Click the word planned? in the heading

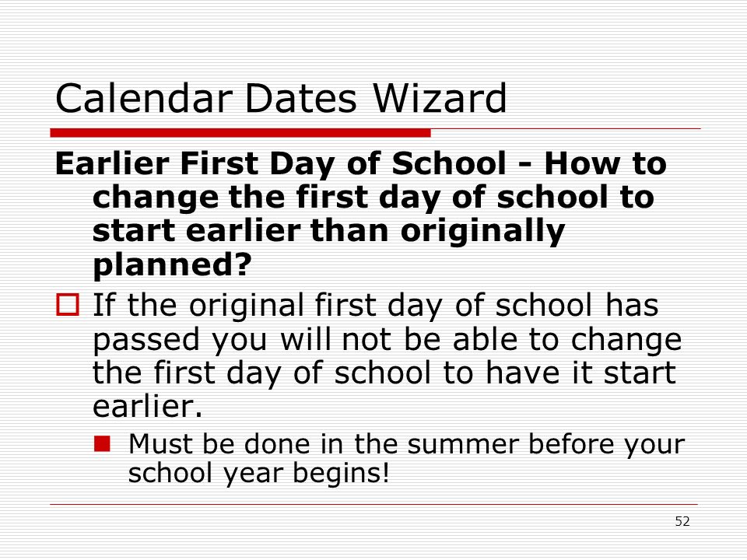tap(171, 266)
